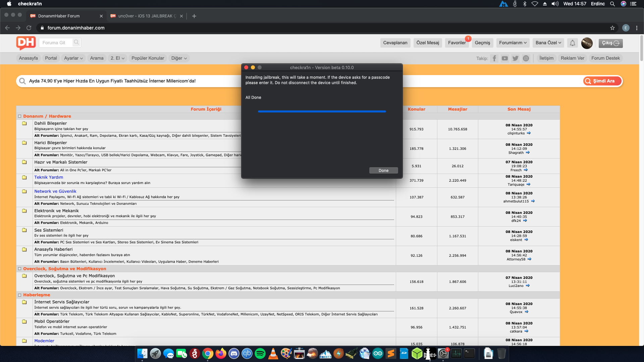Viewport: 644px width, 362px height.
Task: Focus the Foruma Git search field
Action: click(56, 43)
